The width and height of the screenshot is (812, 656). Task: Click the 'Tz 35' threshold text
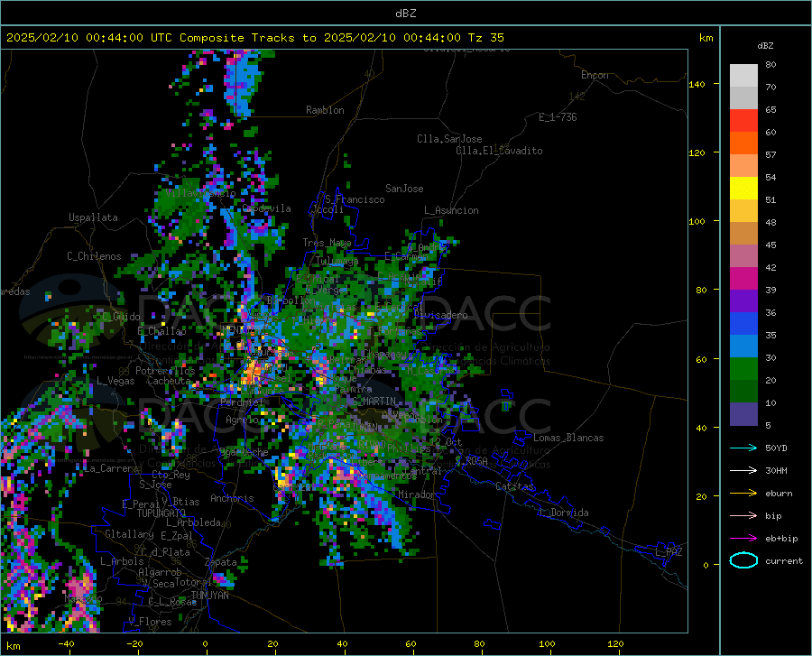click(x=485, y=38)
